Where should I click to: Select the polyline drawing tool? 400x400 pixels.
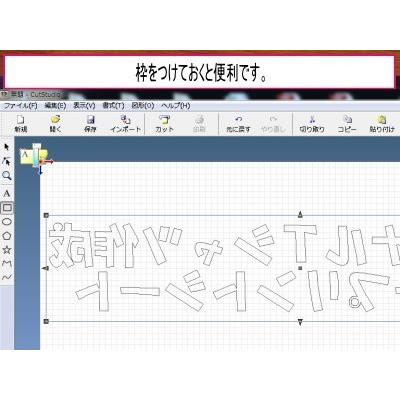point(7,264)
